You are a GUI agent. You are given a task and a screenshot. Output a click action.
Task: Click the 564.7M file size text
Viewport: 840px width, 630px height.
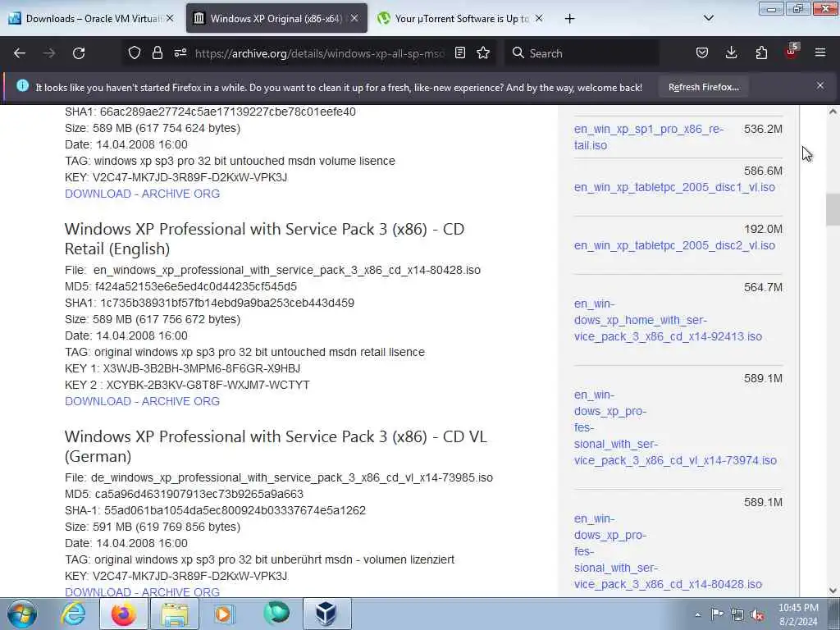tap(763, 287)
